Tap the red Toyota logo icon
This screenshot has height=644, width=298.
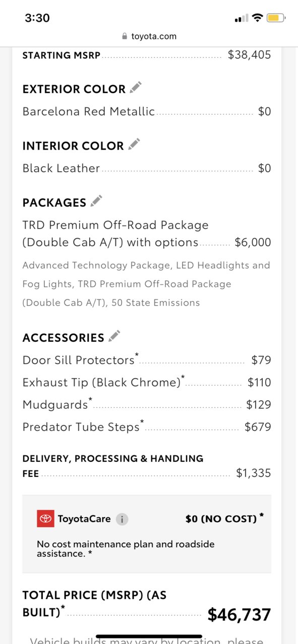coord(45,519)
